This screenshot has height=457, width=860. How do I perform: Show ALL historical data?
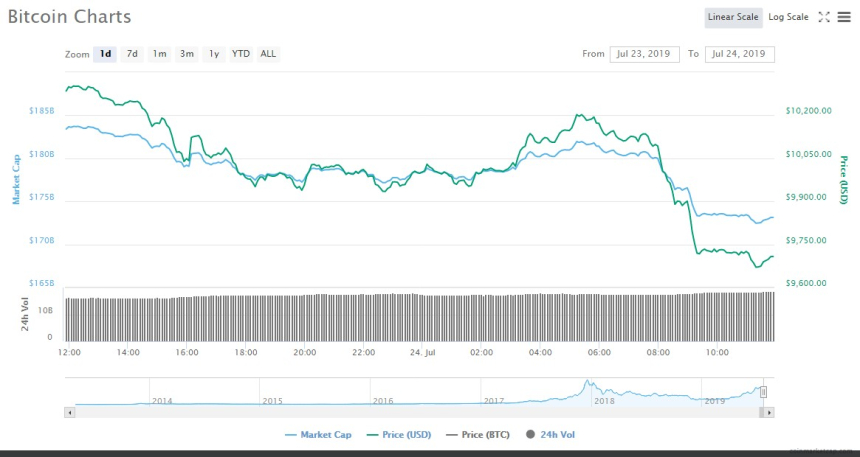pyautogui.click(x=268, y=54)
